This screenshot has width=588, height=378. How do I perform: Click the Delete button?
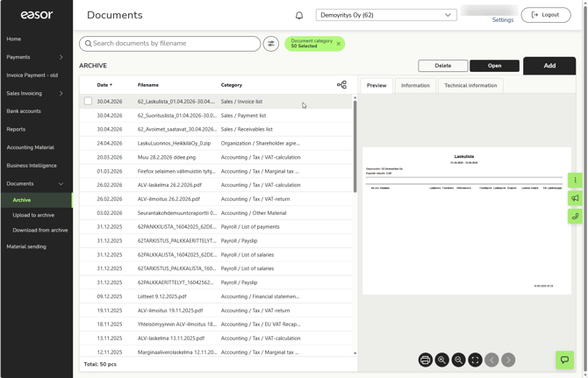(x=443, y=66)
